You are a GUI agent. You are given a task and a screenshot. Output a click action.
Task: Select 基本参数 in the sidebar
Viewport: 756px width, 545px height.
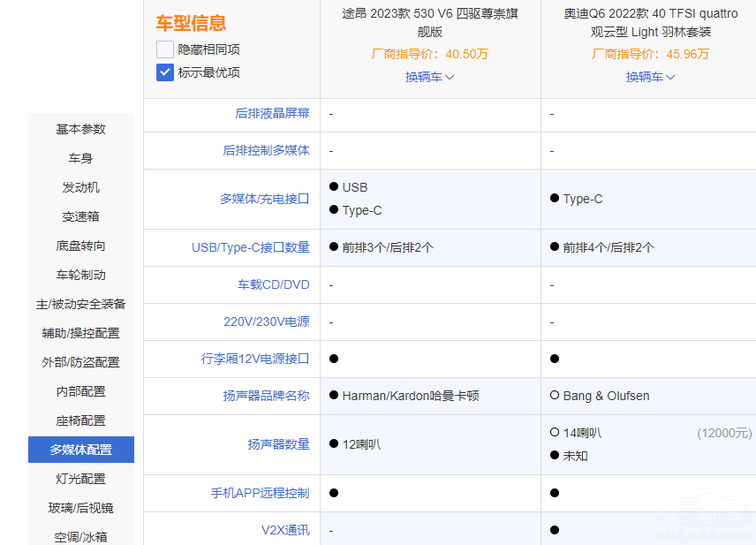[81, 129]
